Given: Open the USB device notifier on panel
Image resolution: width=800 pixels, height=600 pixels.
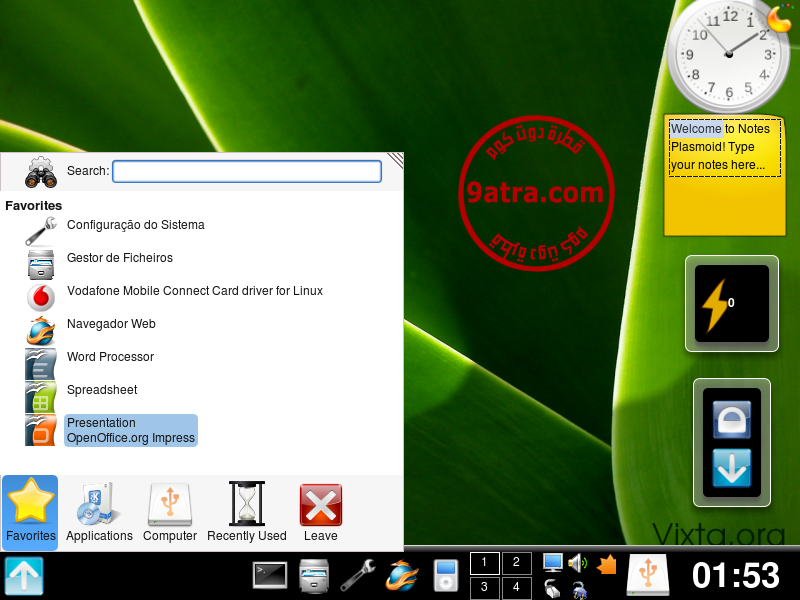Looking at the screenshot, I should click(x=647, y=574).
